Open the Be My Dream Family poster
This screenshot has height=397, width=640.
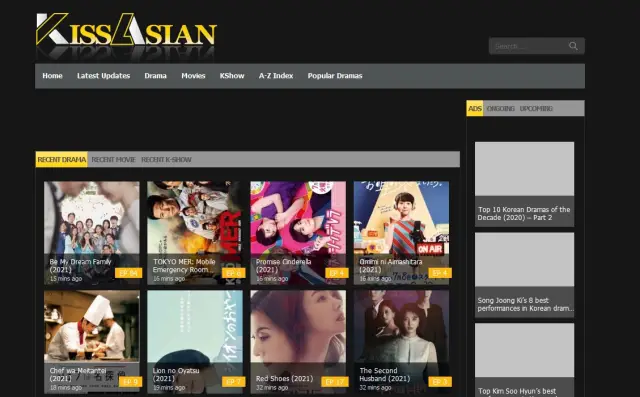(91, 233)
